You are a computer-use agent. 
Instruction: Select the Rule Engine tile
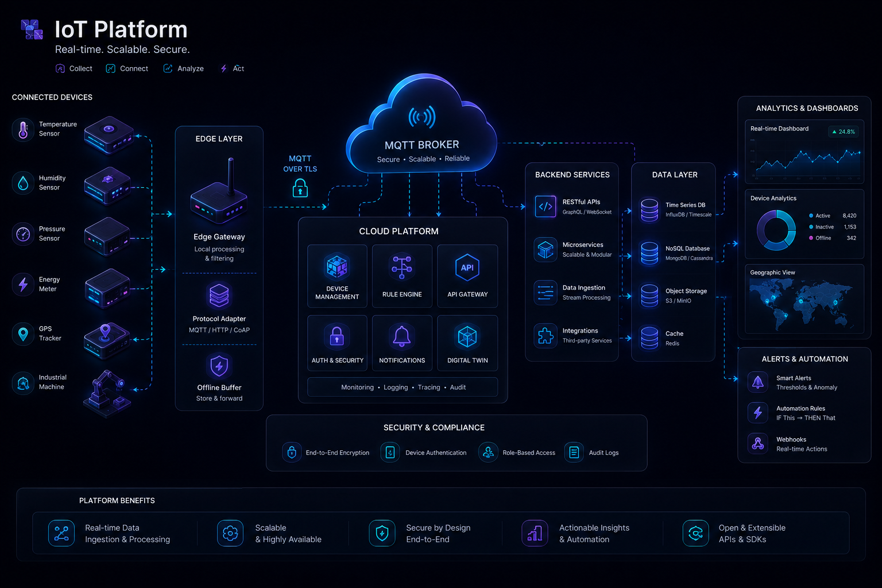coord(402,276)
